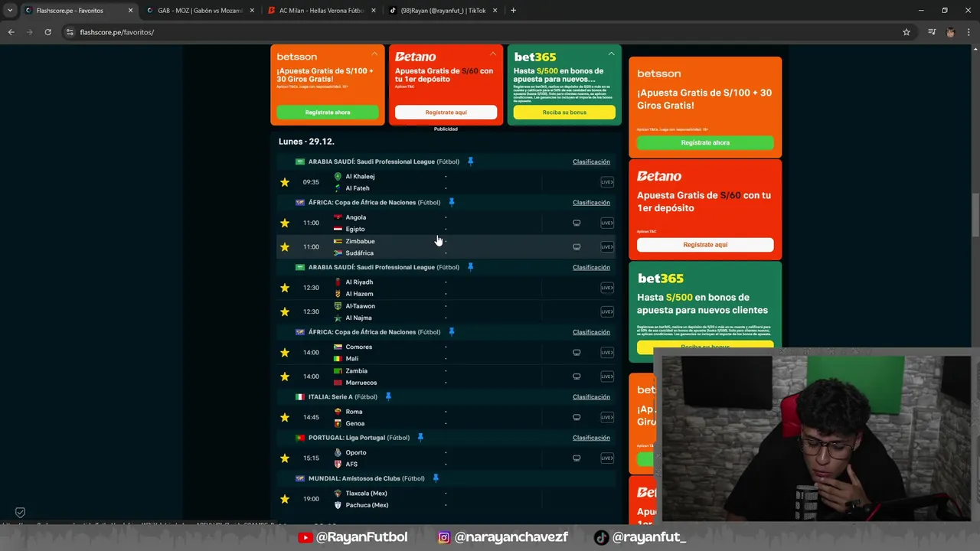980x551 pixels.
Task: Open TV icon for Zimbabue vs Sudáfrica
Action: coord(577,246)
